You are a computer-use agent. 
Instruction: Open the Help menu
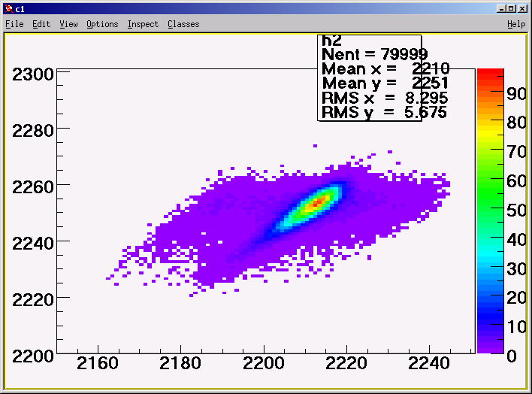[516, 24]
